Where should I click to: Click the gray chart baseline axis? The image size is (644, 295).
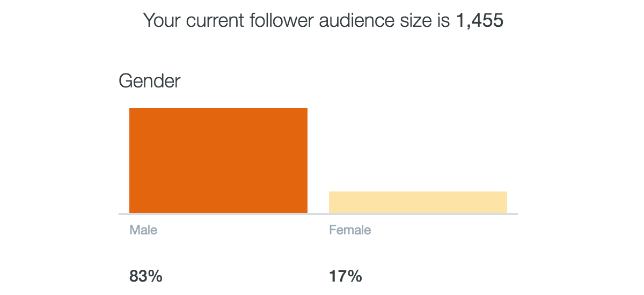318,214
